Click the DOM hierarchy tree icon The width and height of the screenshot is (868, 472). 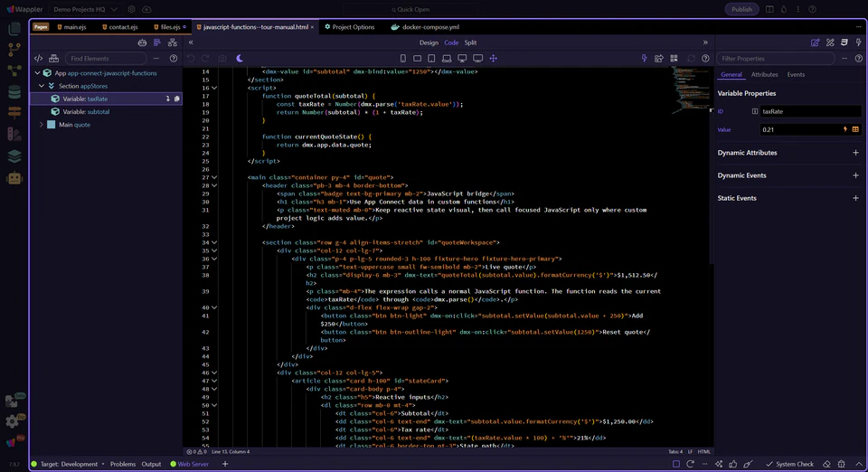pyautogui.click(x=173, y=42)
